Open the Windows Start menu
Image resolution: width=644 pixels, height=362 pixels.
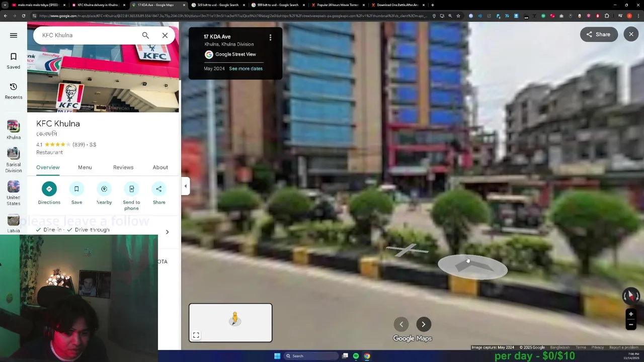tap(277, 356)
